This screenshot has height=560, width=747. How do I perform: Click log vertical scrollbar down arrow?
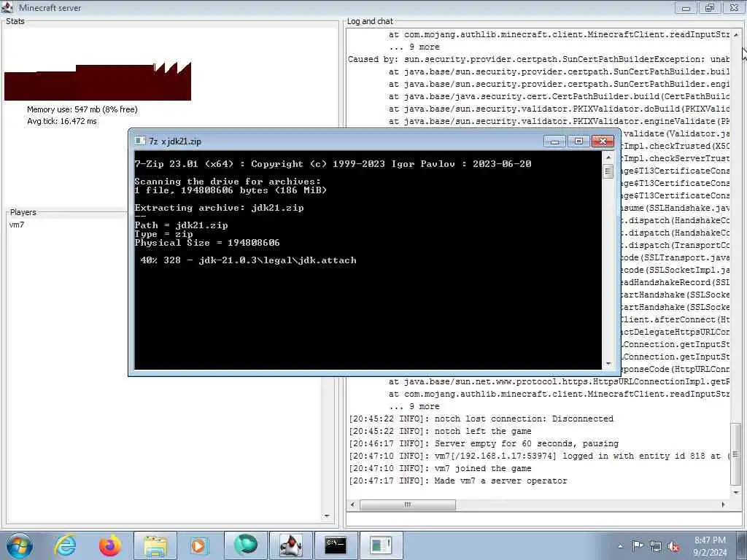(735, 492)
